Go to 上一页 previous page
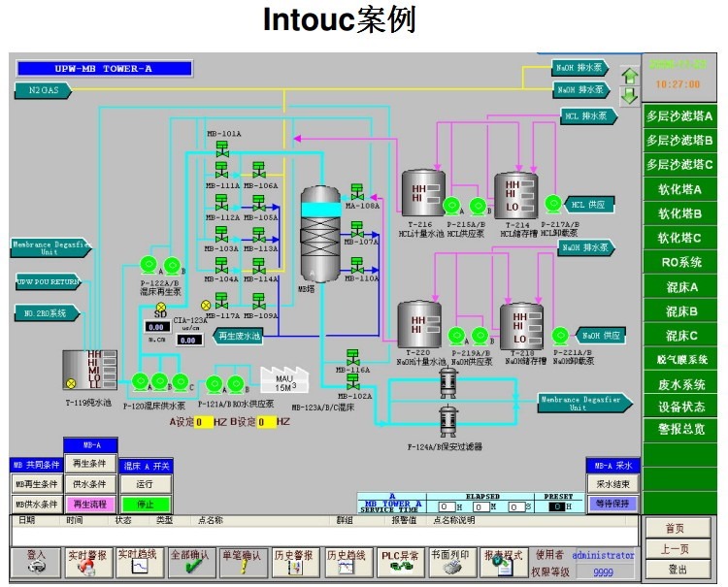 point(678,549)
